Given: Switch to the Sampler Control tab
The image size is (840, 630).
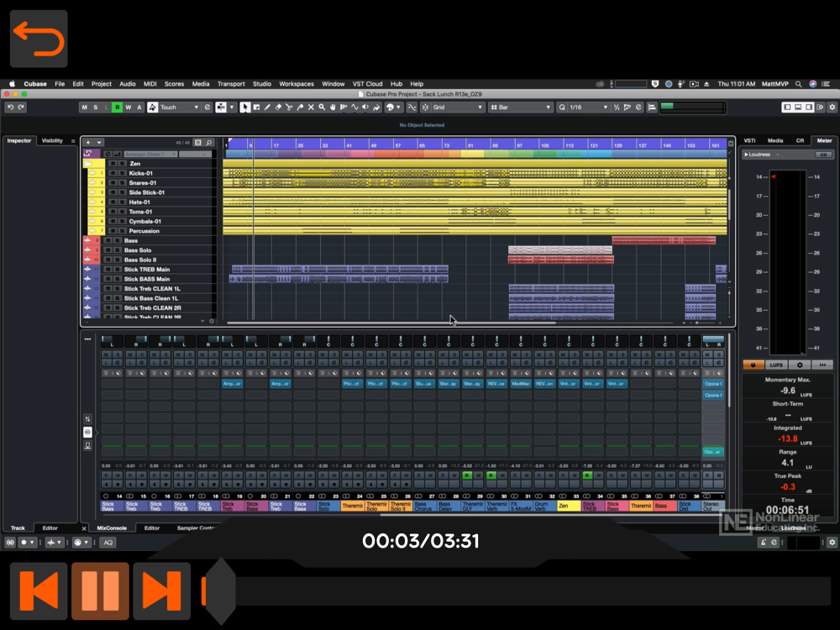Looking at the screenshot, I should click(196, 528).
